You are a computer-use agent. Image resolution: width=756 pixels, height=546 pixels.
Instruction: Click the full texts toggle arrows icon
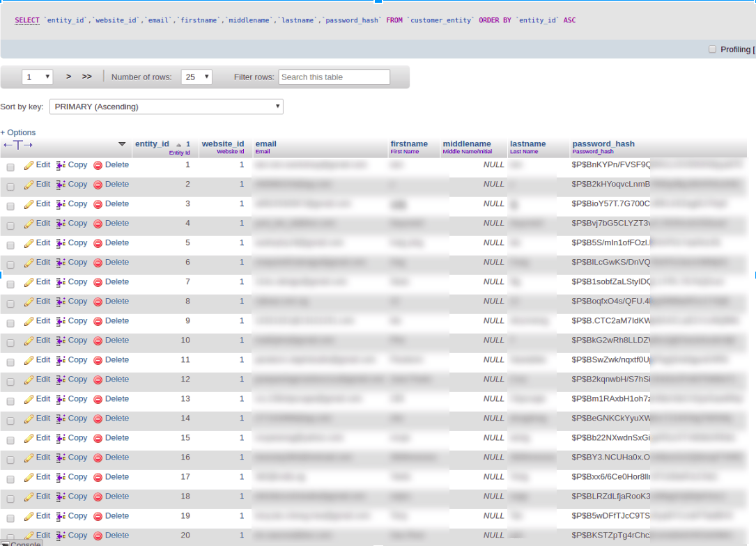click(x=18, y=145)
